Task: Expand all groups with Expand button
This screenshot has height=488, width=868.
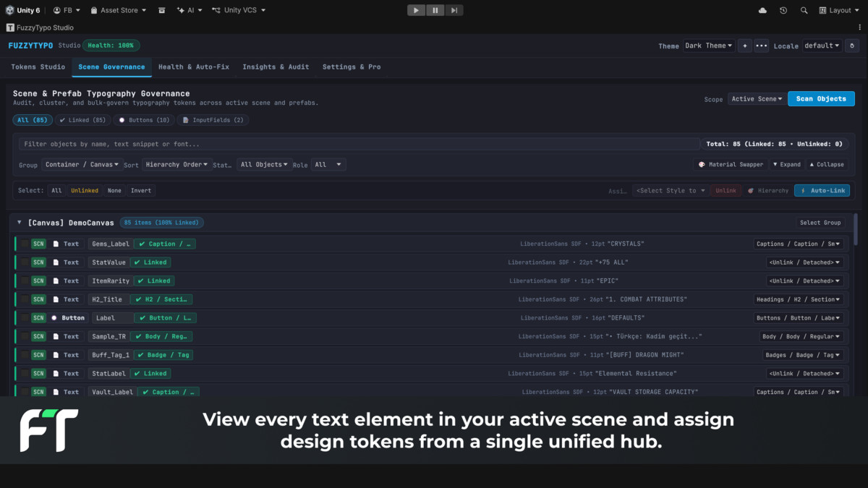Action: tap(787, 165)
